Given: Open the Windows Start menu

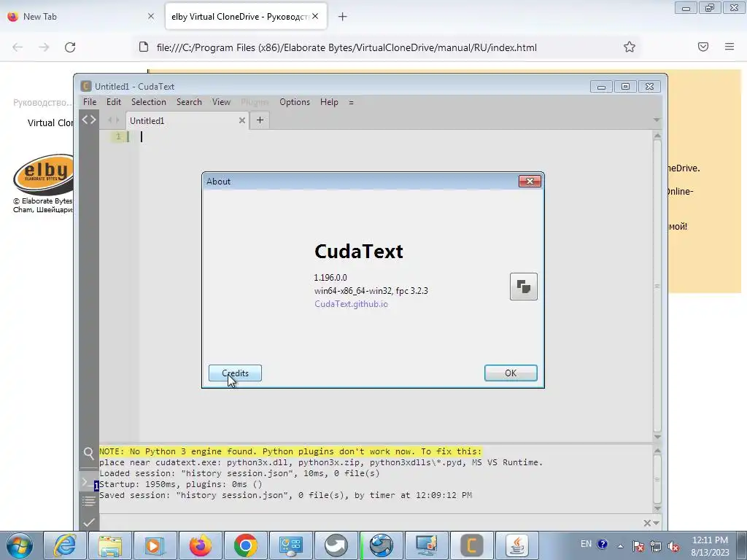Looking at the screenshot, I should click(x=20, y=545).
